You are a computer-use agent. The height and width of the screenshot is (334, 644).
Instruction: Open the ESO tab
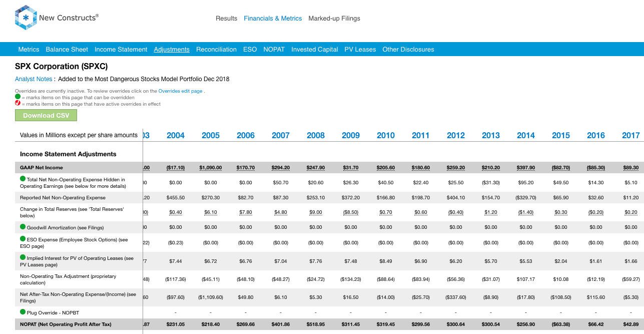pos(250,49)
